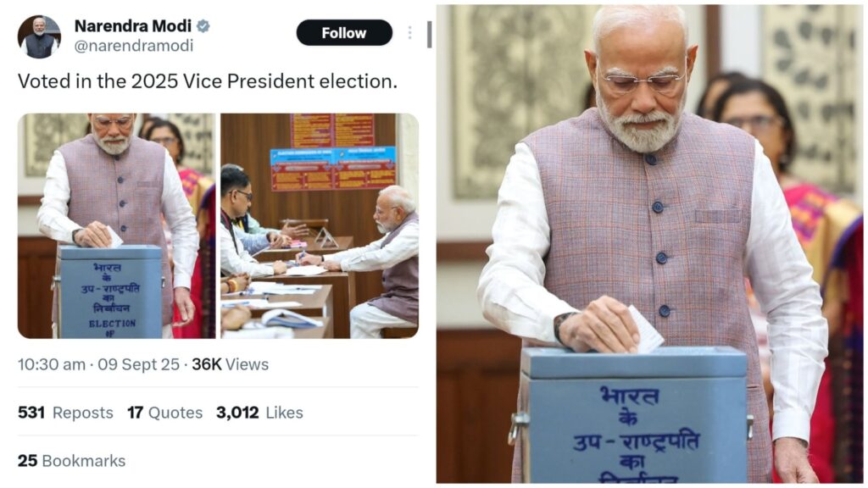Open the Narendra Modi display name link

tap(132, 25)
